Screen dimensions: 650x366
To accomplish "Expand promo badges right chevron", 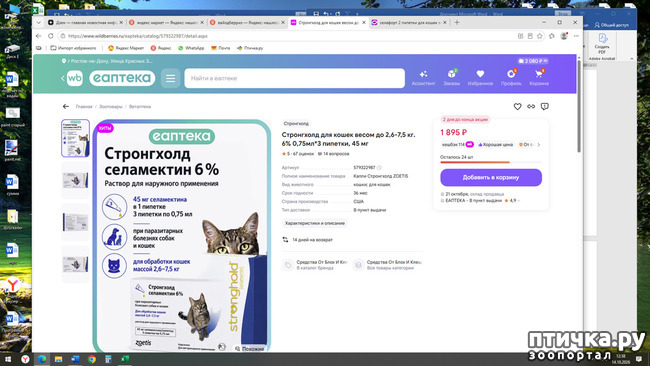I will pos(539,145).
